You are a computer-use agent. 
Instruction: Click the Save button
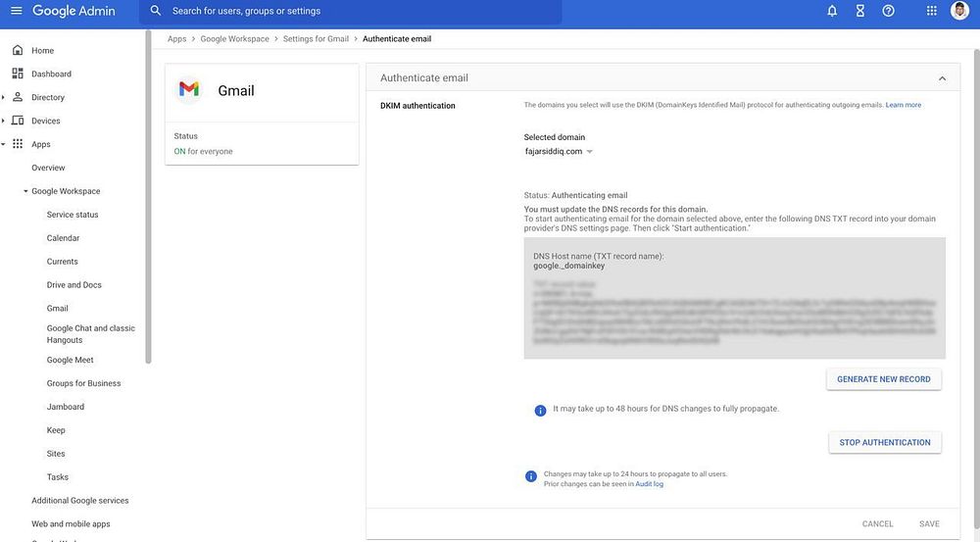[x=929, y=524]
